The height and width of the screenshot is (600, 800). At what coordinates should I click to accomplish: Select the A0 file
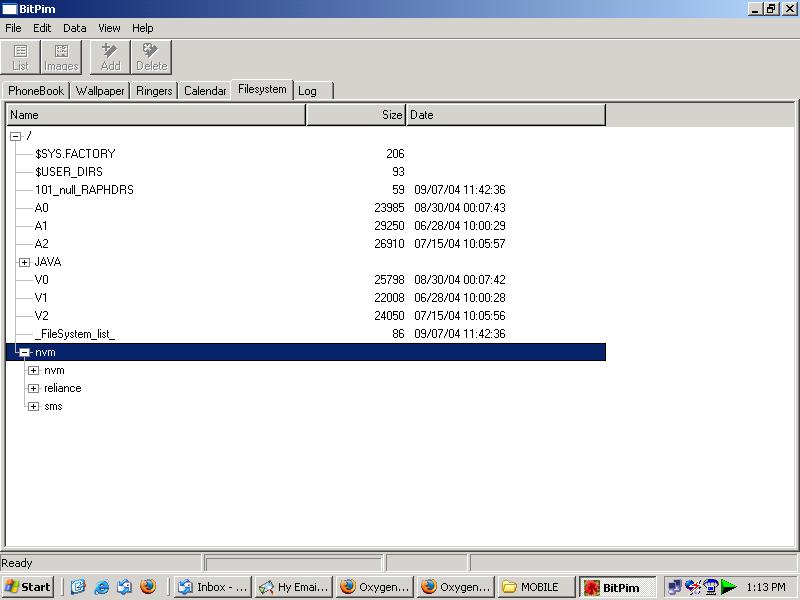coord(41,208)
